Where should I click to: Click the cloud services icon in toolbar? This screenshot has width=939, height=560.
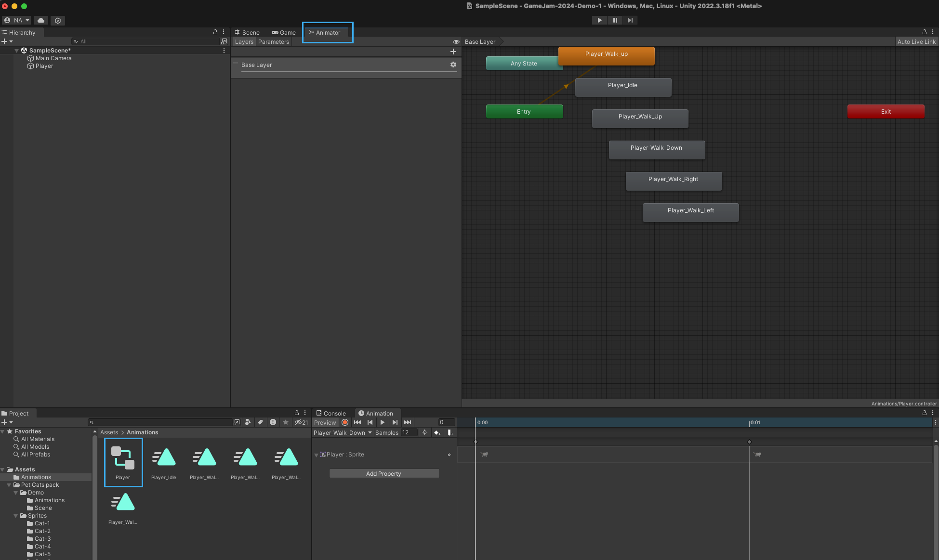coord(41,20)
